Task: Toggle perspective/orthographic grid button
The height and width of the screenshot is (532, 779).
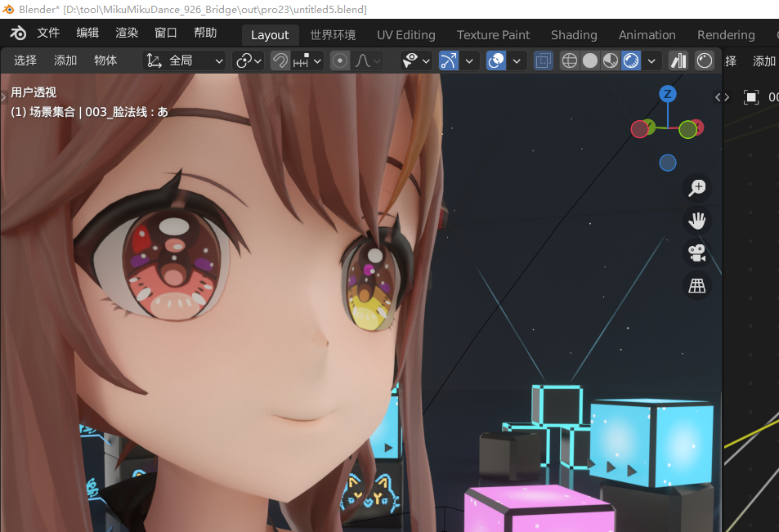Action: point(697,286)
